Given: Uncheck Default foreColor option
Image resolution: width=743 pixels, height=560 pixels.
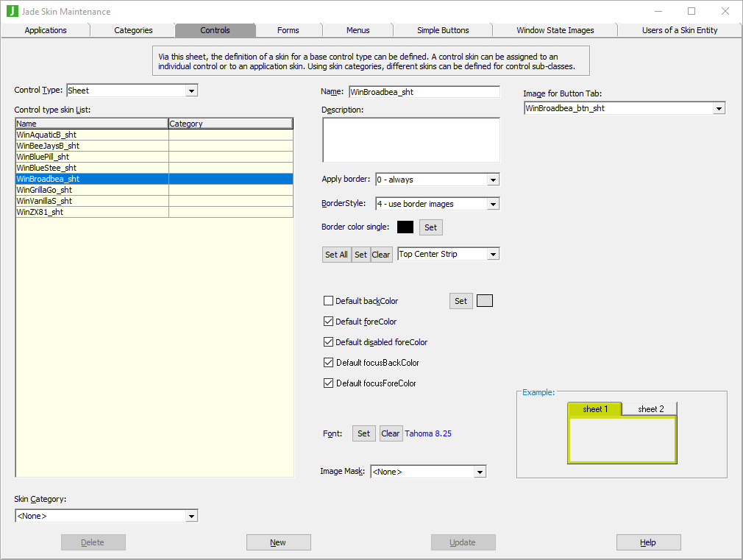Looking at the screenshot, I should coord(328,322).
